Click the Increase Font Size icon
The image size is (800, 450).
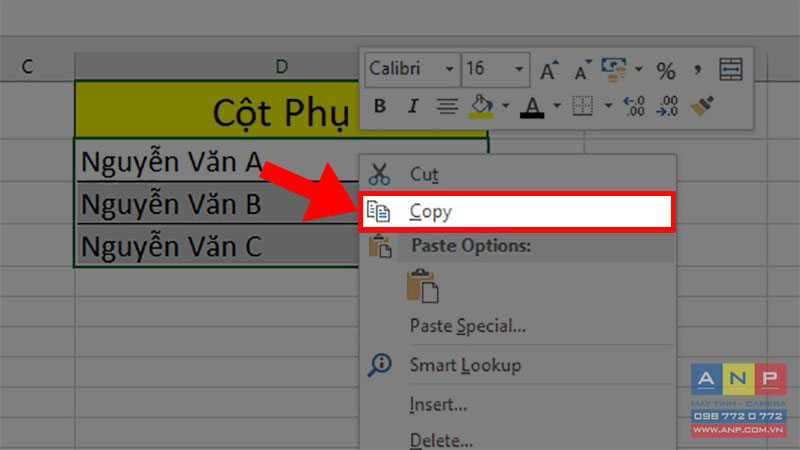tap(549, 70)
